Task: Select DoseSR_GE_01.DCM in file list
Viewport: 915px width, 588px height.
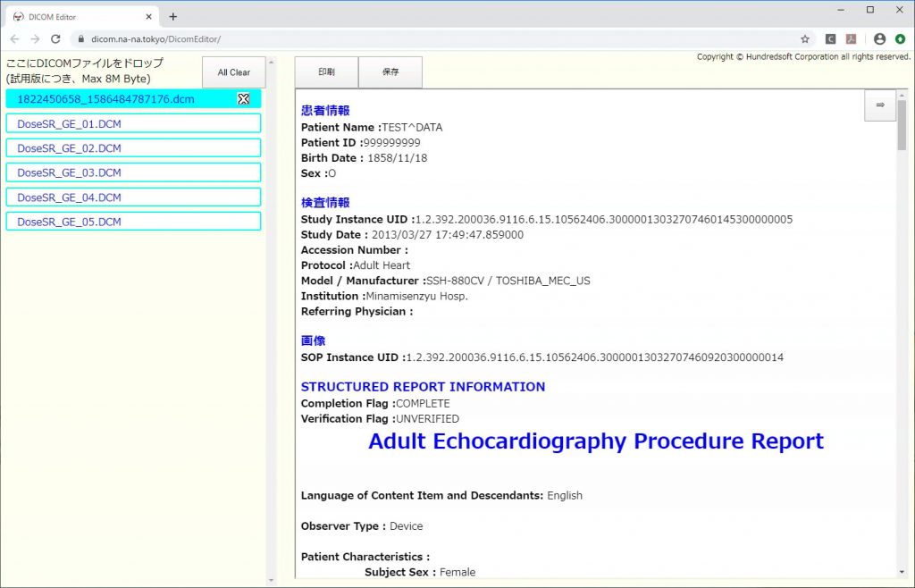Action: tap(133, 123)
